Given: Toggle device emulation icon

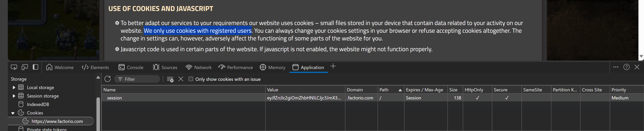Looking at the screenshot, I should (25, 67).
